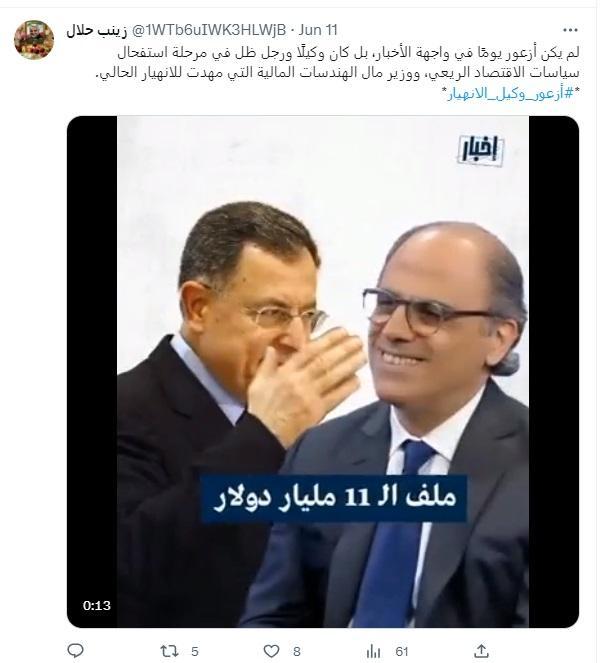Open view analytics bar chart icon
This screenshot has height=663, width=609.
(x=373, y=651)
